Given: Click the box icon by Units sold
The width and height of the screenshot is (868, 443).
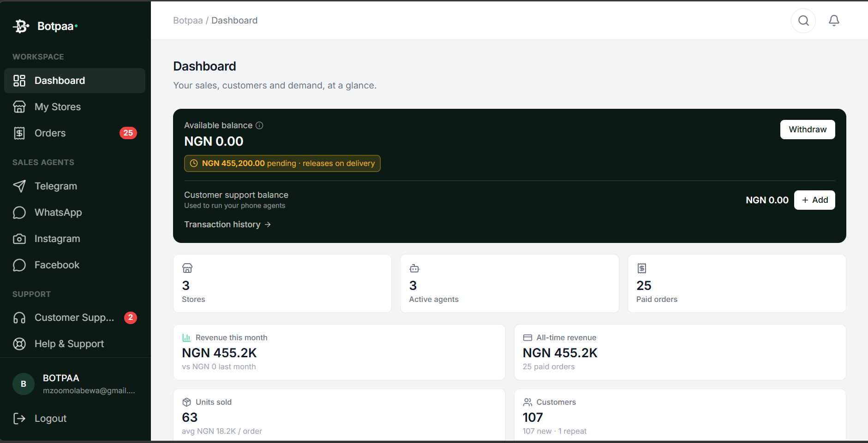Looking at the screenshot, I should coord(186,402).
